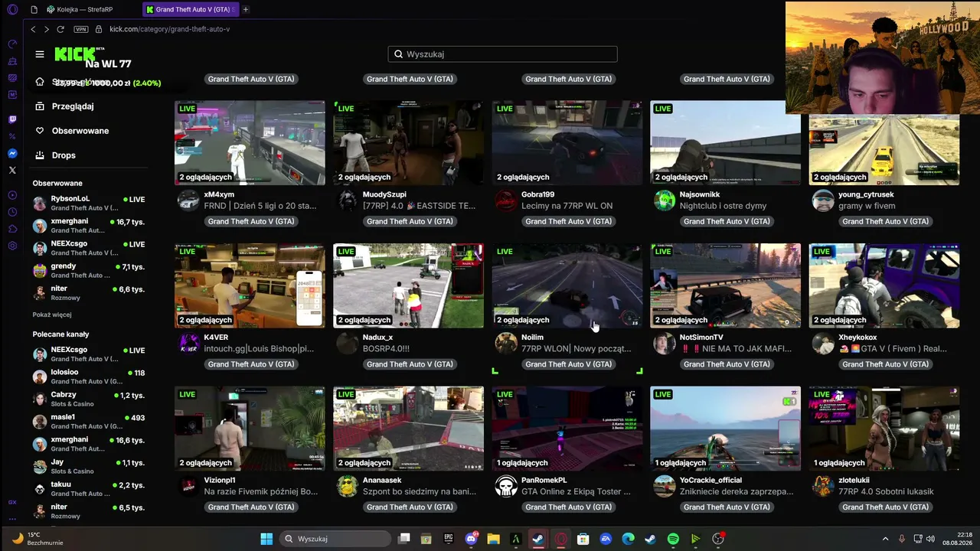
Task: Open the VPN badge in address bar
Action: (81, 29)
